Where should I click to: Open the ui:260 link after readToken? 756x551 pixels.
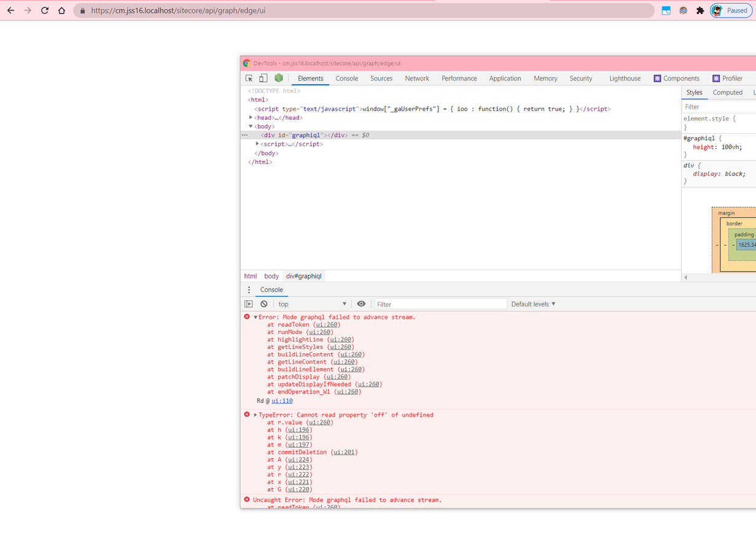[327, 325]
